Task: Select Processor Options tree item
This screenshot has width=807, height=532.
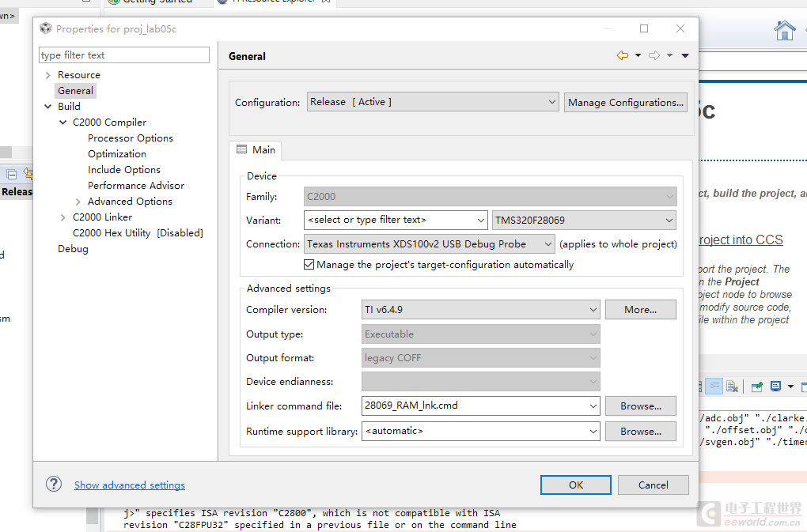Action: [131, 138]
